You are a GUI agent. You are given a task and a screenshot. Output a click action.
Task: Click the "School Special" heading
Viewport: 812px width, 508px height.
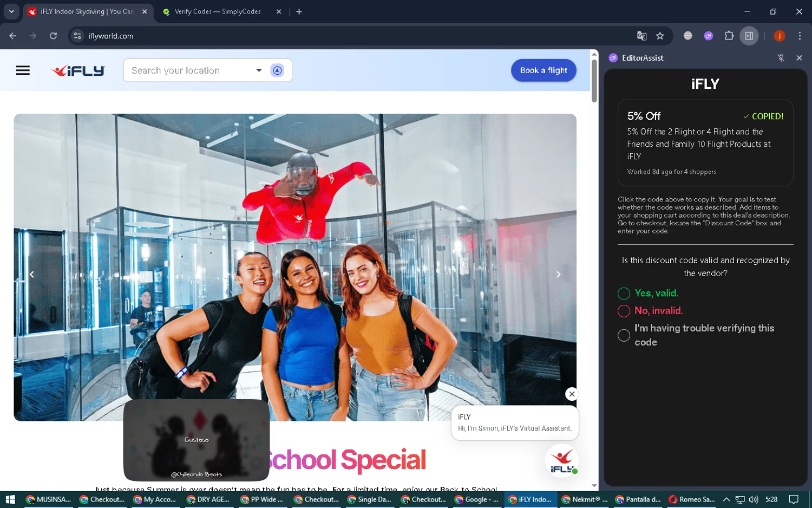point(347,460)
